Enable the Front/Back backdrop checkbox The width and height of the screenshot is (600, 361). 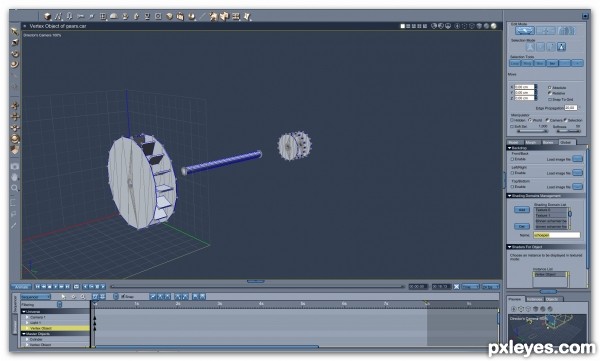[512, 159]
